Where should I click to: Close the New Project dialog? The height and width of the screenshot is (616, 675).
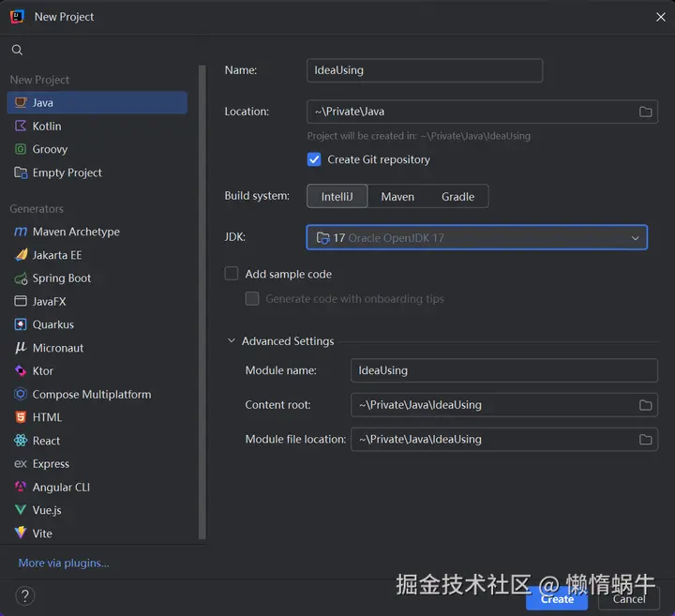pyautogui.click(x=660, y=17)
